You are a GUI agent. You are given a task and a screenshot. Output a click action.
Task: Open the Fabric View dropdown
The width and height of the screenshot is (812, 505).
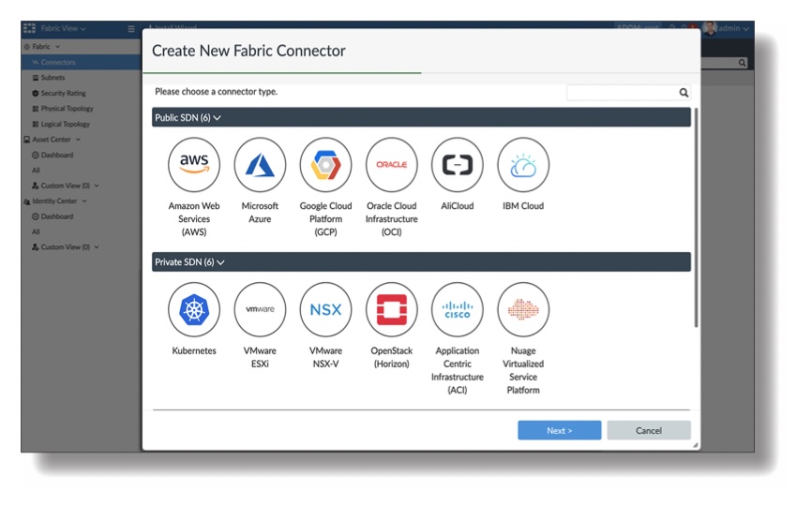[63, 28]
